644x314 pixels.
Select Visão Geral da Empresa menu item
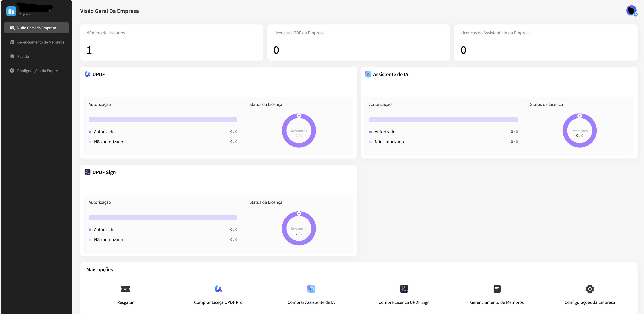(x=36, y=28)
